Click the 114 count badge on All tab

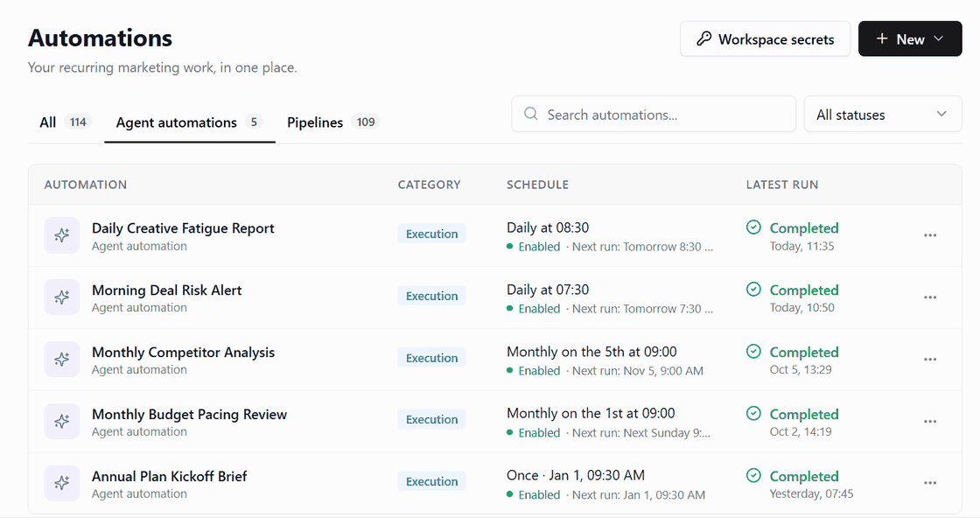[x=78, y=122]
